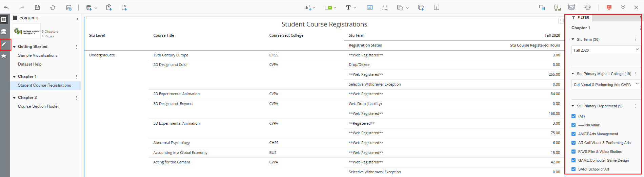Image resolution: width=644 pixels, height=177 pixels.
Task: Collapse the Chapter 2 tree section
Action: 14,98
